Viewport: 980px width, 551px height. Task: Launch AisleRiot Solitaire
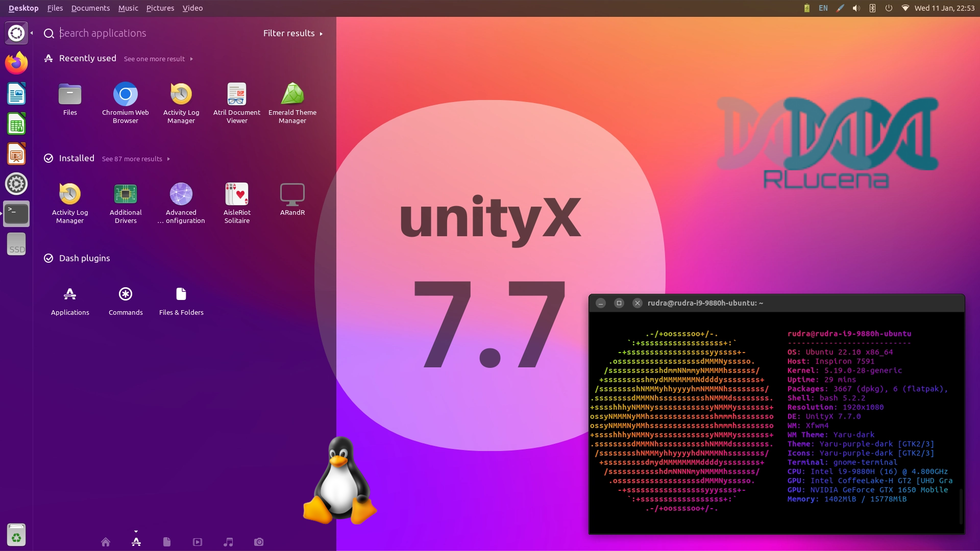(x=237, y=203)
